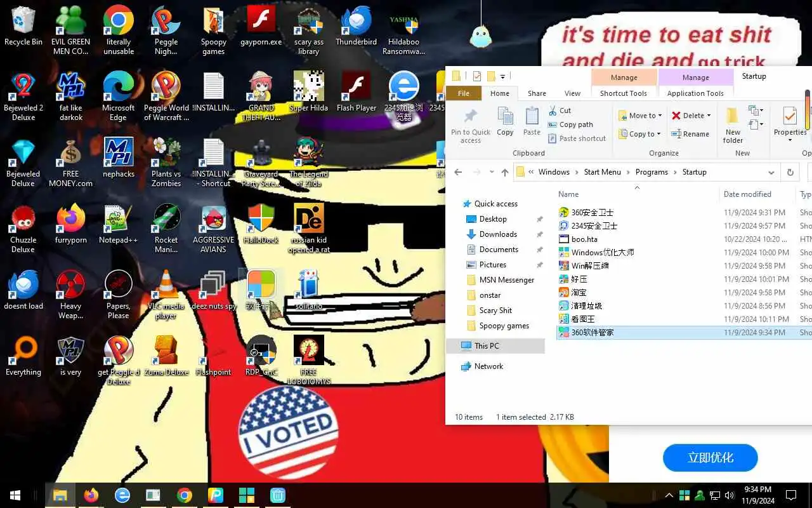Viewport: 812px width, 508px height.
Task: Click Programs in the address path
Action: 652,172
